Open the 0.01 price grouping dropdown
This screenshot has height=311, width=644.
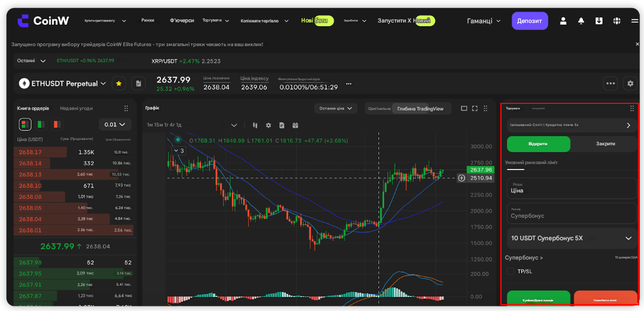tap(115, 124)
